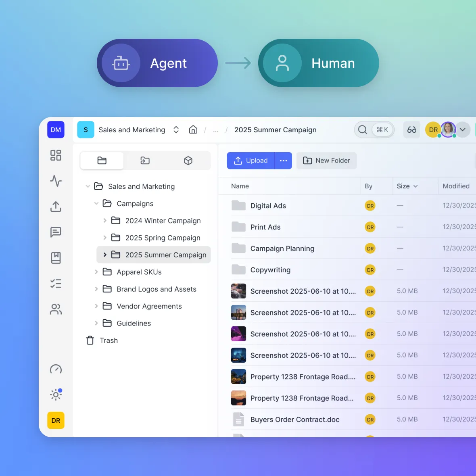Switch to the cube package tab
The width and height of the screenshot is (476, 476).
(188, 160)
